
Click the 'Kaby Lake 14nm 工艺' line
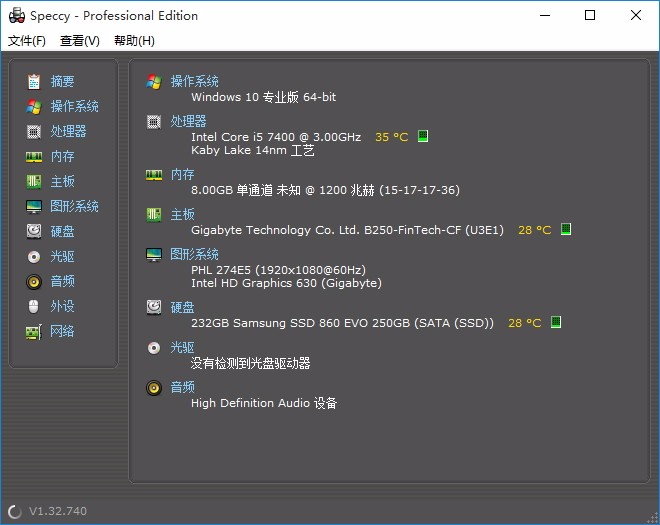click(x=253, y=150)
